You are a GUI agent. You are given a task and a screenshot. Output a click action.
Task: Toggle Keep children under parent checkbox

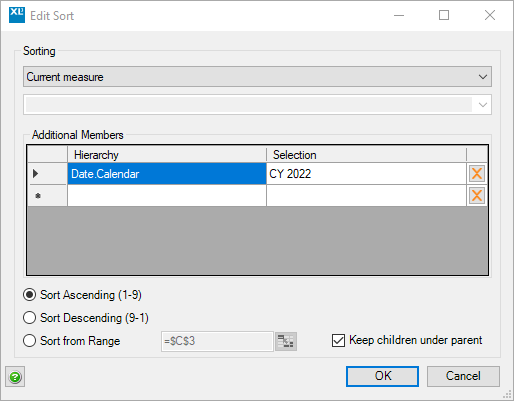coord(338,340)
